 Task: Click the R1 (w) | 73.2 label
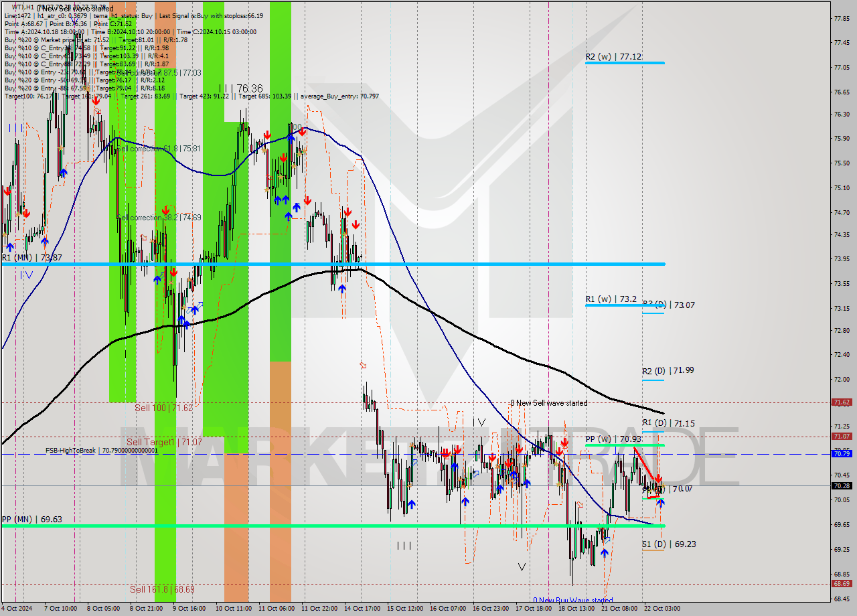coord(611,299)
